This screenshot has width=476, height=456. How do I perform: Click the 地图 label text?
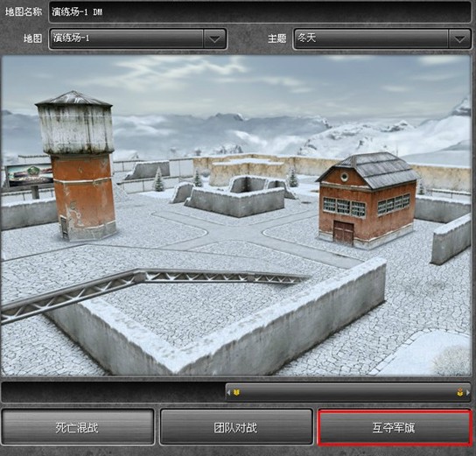pos(32,39)
